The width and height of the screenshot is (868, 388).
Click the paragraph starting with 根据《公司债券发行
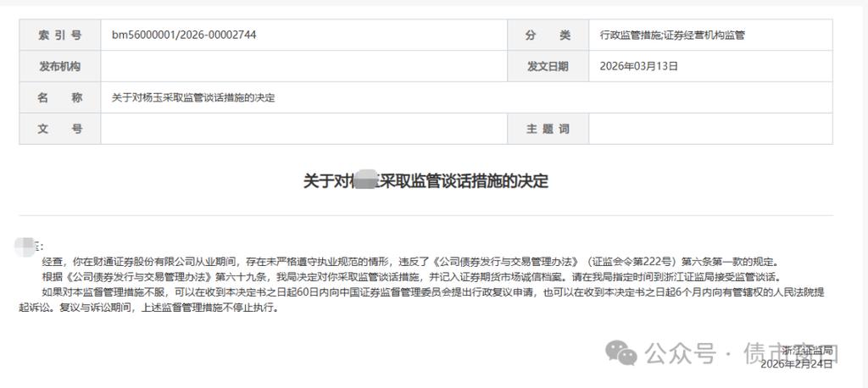pos(411,276)
